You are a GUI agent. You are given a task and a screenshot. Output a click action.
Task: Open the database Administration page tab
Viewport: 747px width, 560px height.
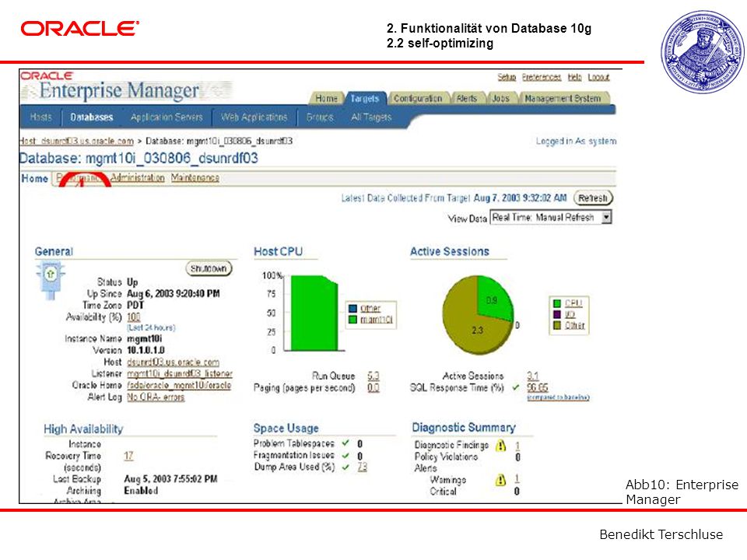point(138,177)
